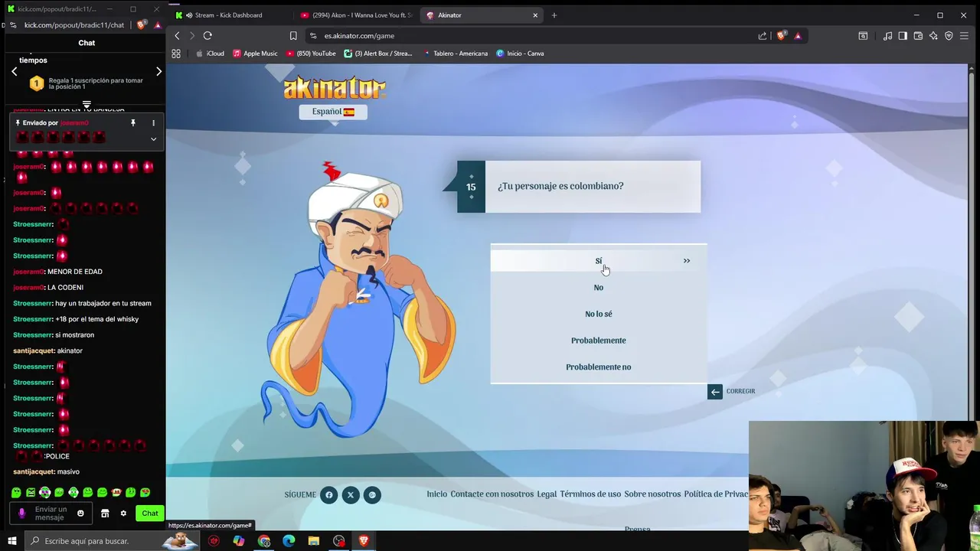Expand the pinned message chevron
980x551 pixels.
click(x=153, y=139)
